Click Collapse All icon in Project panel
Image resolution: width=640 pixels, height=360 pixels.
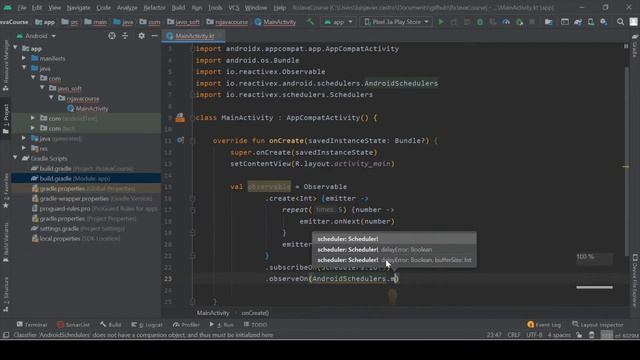pyautogui.click(x=125, y=36)
